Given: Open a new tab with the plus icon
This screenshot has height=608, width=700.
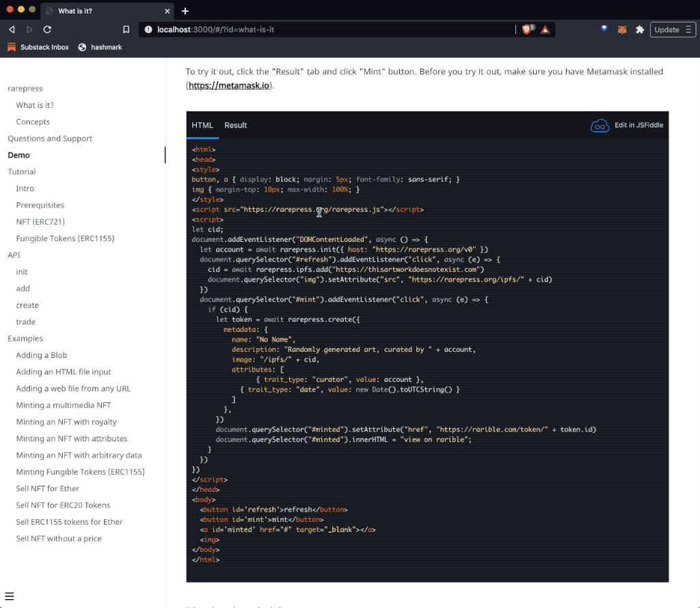Looking at the screenshot, I should tap(185, 11).
